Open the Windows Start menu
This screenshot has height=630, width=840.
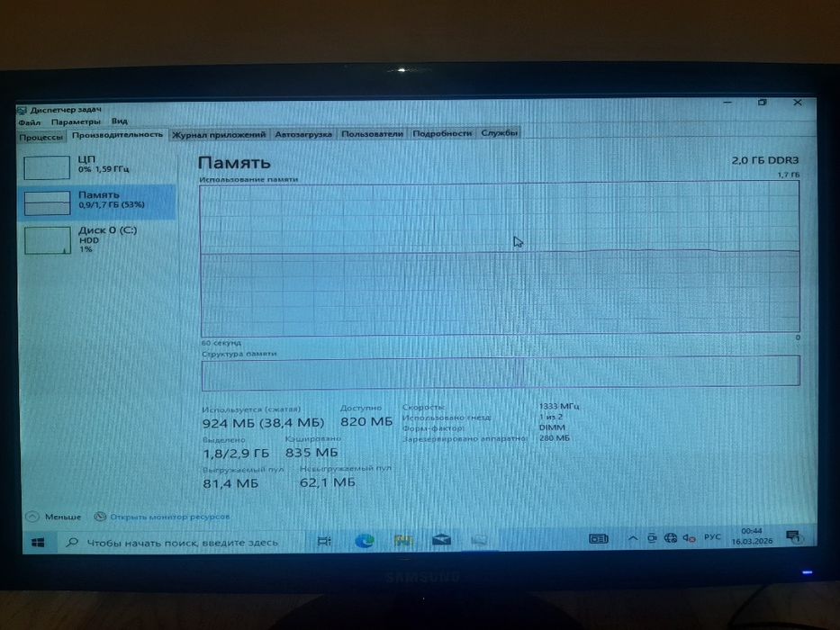38,543
